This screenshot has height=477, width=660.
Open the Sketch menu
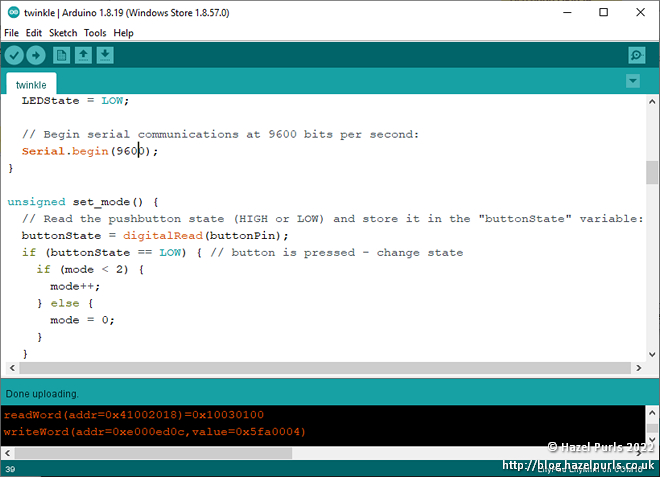click(x=63, y=33)
